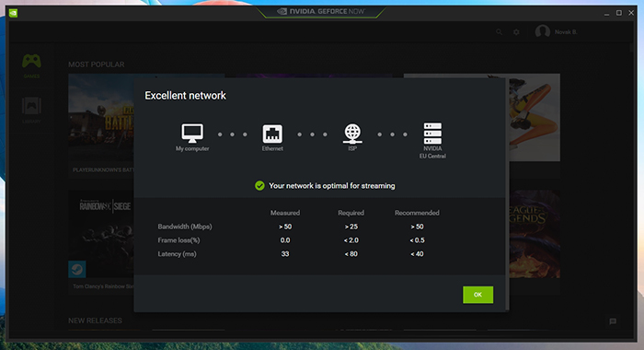Click the measured frame loss value 0.0

(x=285, y=240)
